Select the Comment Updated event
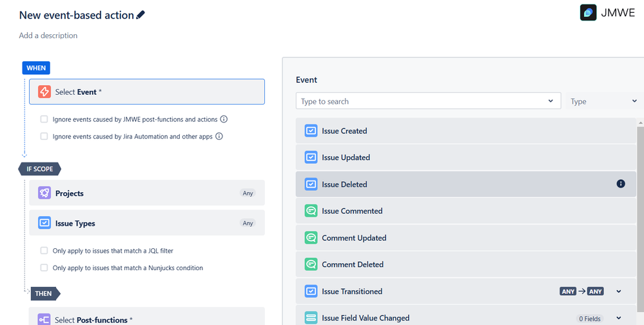Image resolution: width=644 pixels, height=325 pixels. 465,237
